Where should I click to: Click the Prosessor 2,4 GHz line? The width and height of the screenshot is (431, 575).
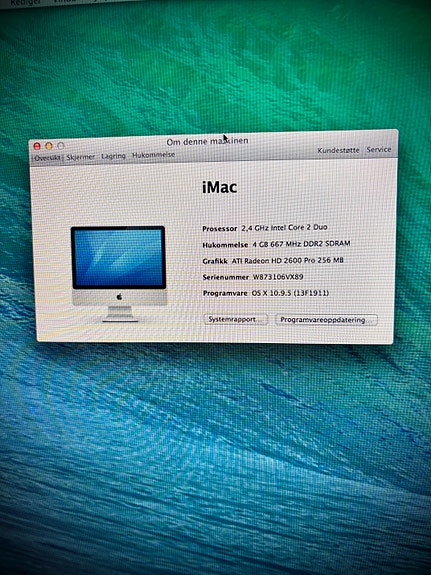point(264,228)
